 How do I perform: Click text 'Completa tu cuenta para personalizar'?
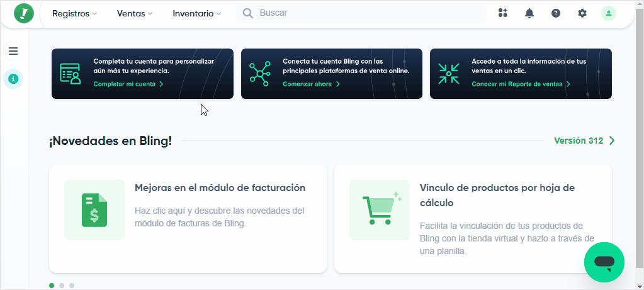[x=154, y=61]
